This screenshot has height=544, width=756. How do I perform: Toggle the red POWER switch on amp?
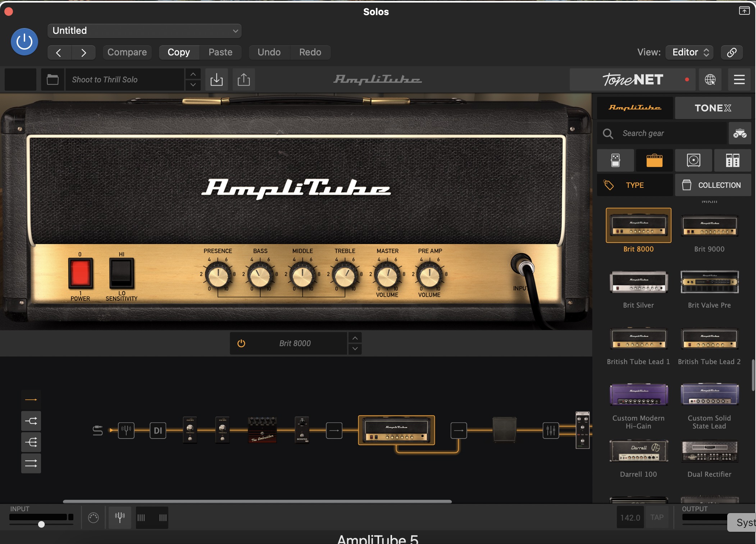(x=80, y=273)
